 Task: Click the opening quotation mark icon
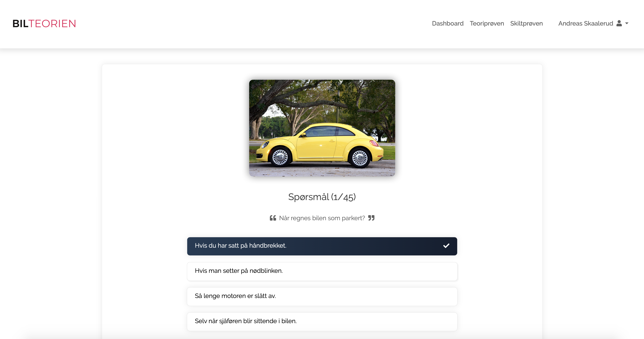point(273,218)
